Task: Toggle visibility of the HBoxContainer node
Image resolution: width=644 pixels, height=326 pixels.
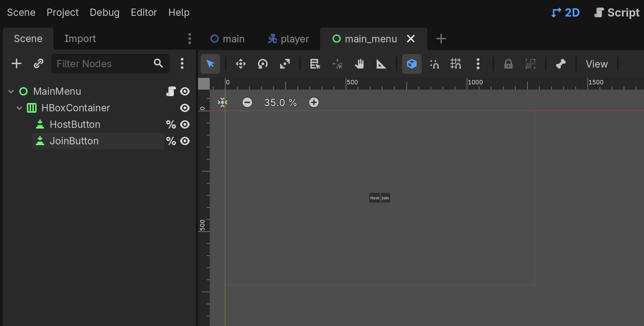Action: pos(185,108)
